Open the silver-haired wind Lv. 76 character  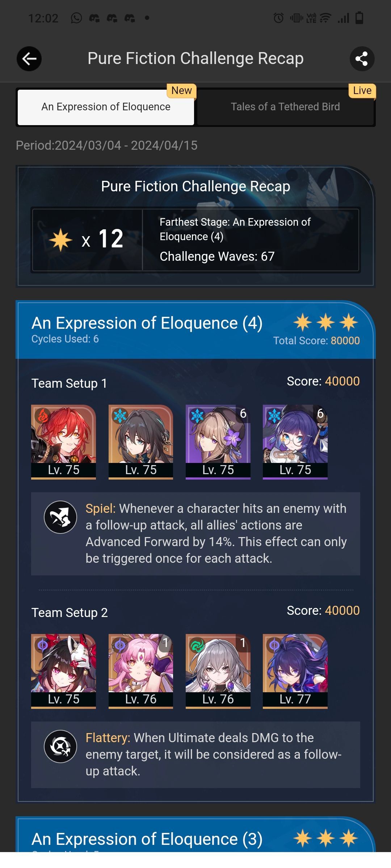click(x=218, y=671)
